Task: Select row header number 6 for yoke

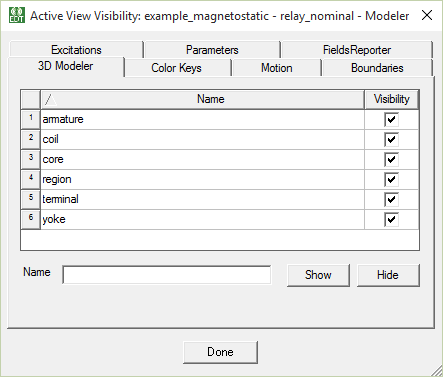Action: coord(31,219)
